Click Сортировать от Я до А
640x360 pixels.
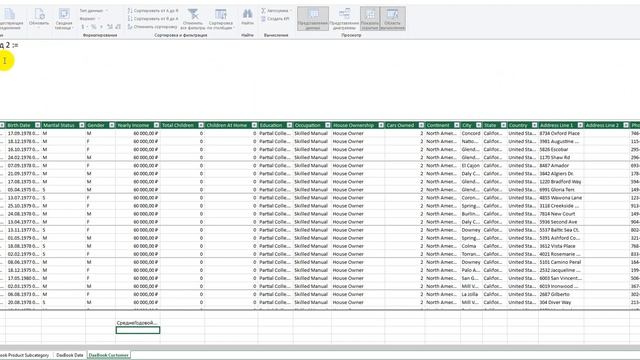pos(153,19)
